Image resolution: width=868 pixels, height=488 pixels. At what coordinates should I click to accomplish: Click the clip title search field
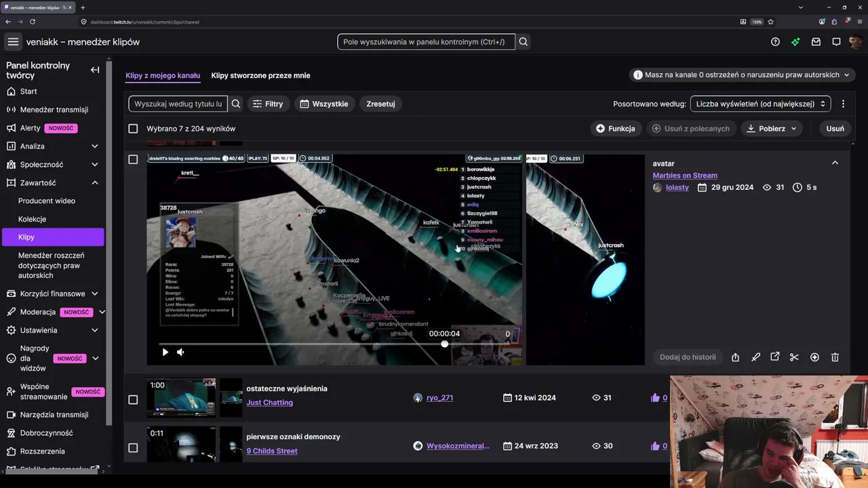click(178, 104)
